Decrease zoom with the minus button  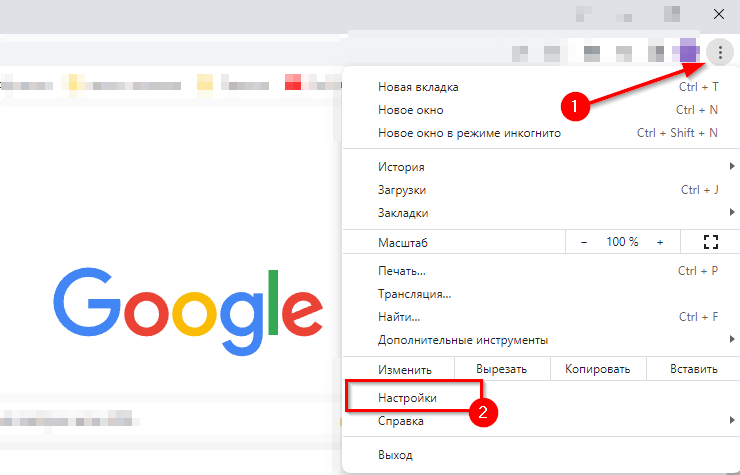(x=584, y=242)
